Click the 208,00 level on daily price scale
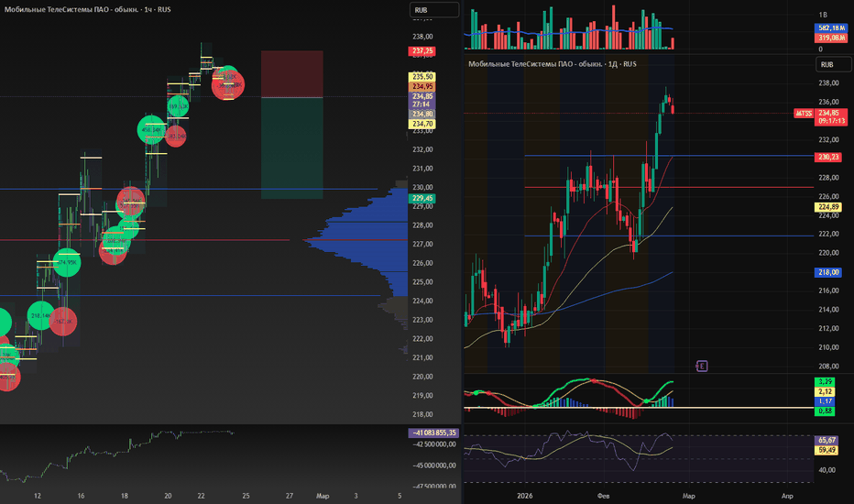This screenshot has width=854, height=504. coord(828,367)
